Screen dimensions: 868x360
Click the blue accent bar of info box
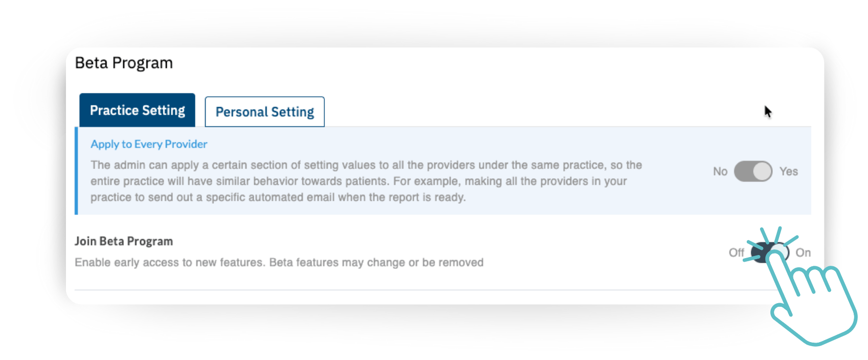tap(76, 171)
